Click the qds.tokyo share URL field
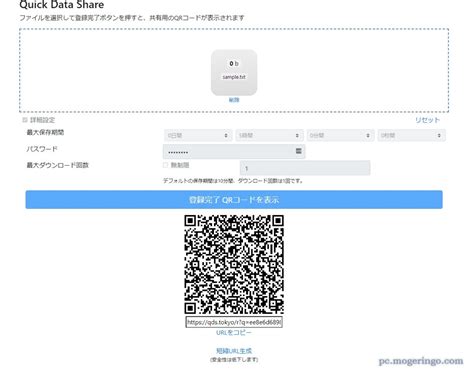Viewport: 474px width, 371px height. click(x=234, y=322)
